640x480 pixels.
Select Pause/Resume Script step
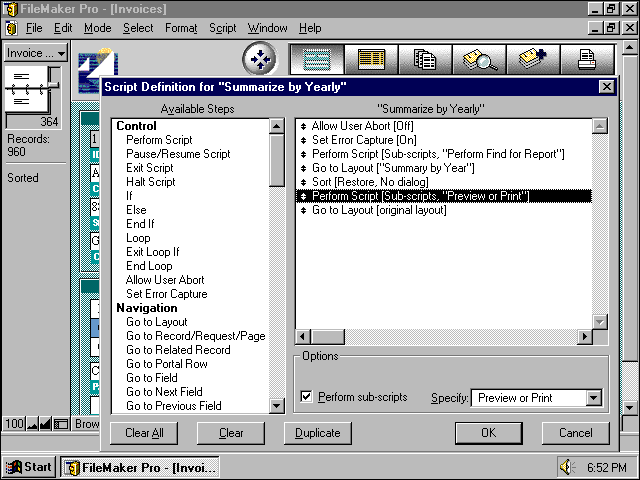[178, 154]
